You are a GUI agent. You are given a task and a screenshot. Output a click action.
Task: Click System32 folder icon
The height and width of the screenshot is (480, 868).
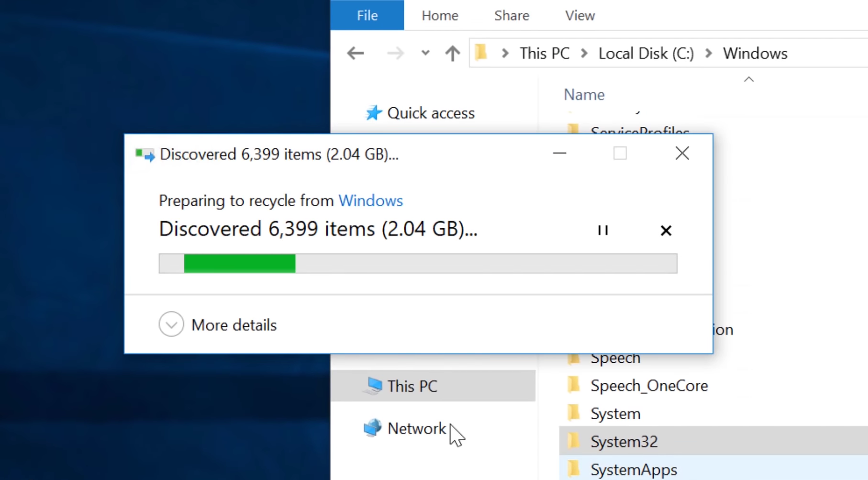click(x=573, y=440)
